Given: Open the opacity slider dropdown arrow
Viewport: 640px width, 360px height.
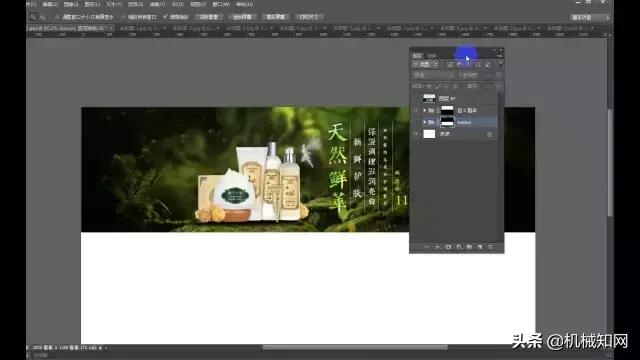Looking at the screenshot, I should 498,76.
